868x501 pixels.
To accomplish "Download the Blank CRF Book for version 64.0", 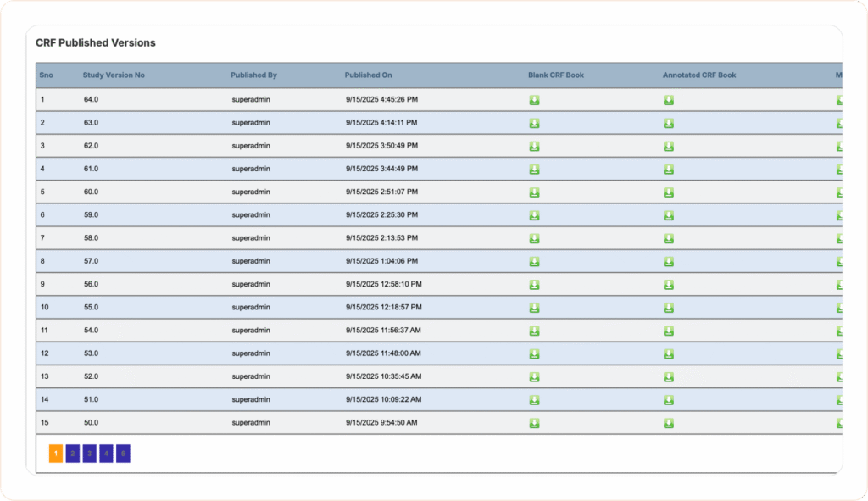I will coord(534,99).
